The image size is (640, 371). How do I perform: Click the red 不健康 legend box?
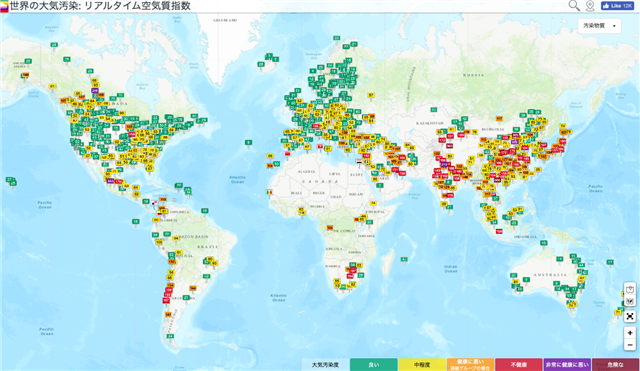(519, 365)
